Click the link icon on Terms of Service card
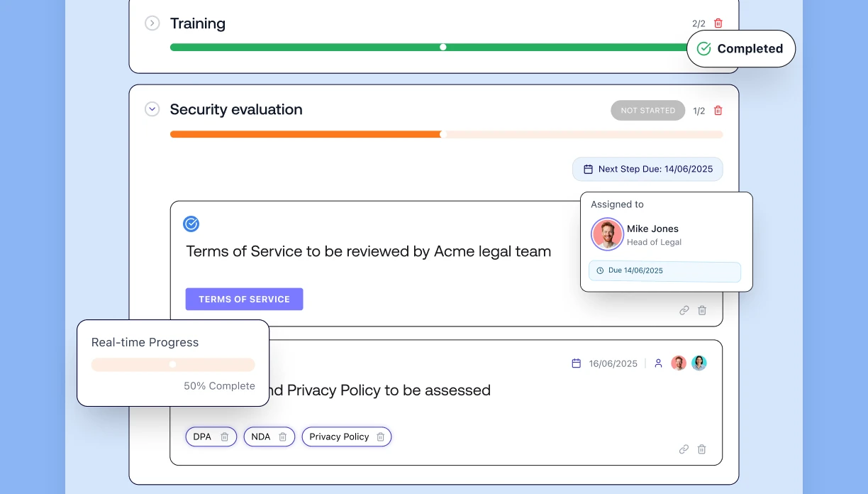Screen dimensions: 868x494 [x=684, y=310]
